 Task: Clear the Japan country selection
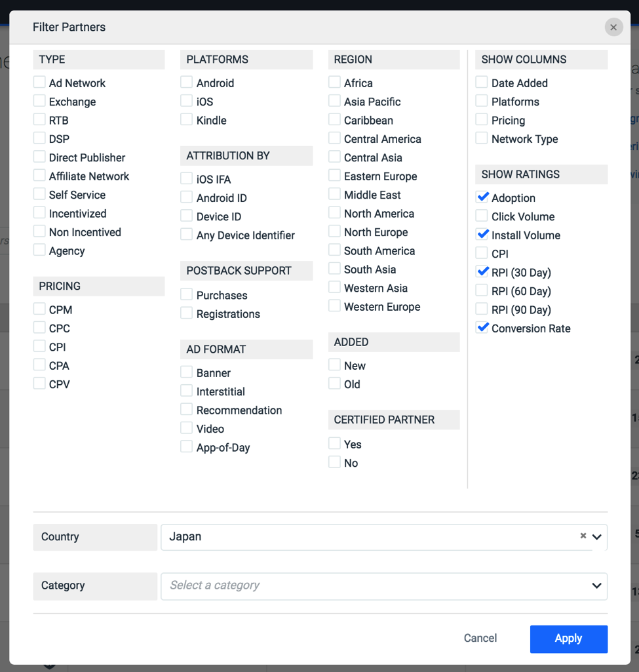[x=583, y=536]
